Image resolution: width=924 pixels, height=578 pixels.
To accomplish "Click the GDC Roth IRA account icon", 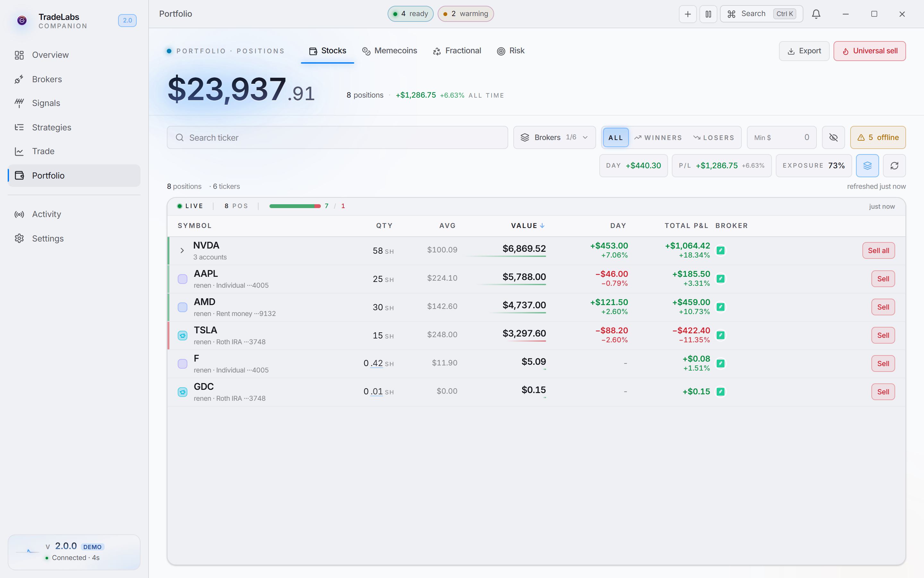I will click(183, 392).
